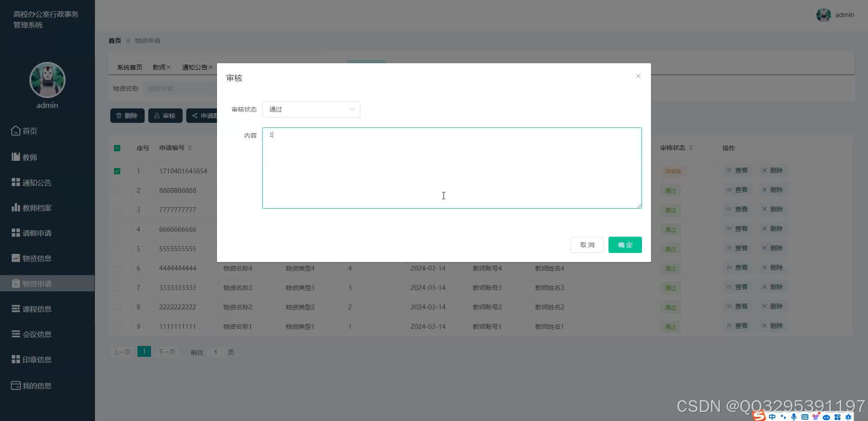Toggle the select-all header checkbox
Viewport: 868px width, 421px height.
click(117, 148)
